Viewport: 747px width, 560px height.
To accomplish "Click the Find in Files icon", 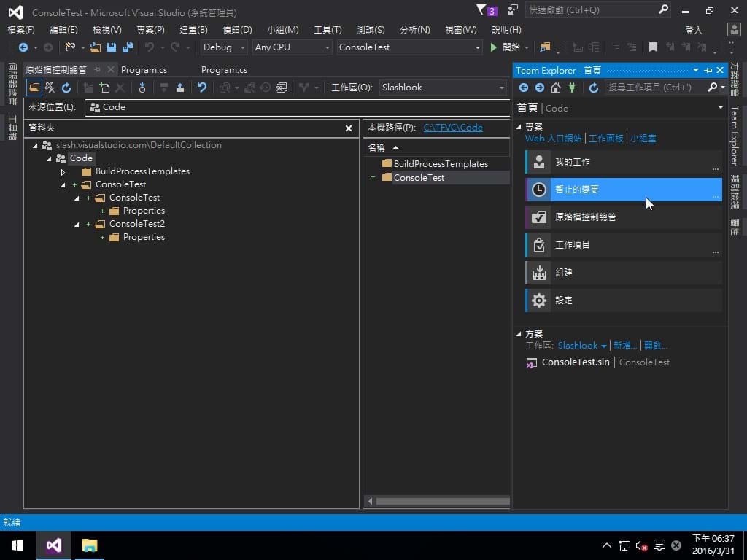I will (x=544, y=47).
